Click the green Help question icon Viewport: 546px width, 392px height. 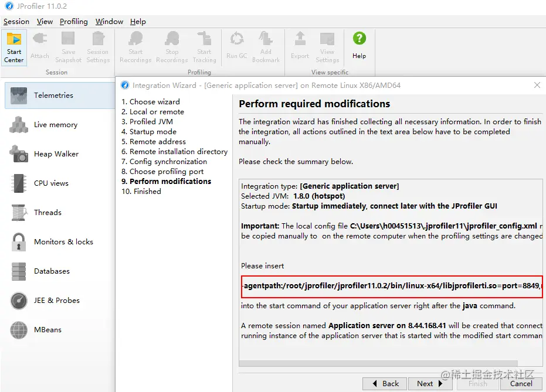(x=360, y=38)
